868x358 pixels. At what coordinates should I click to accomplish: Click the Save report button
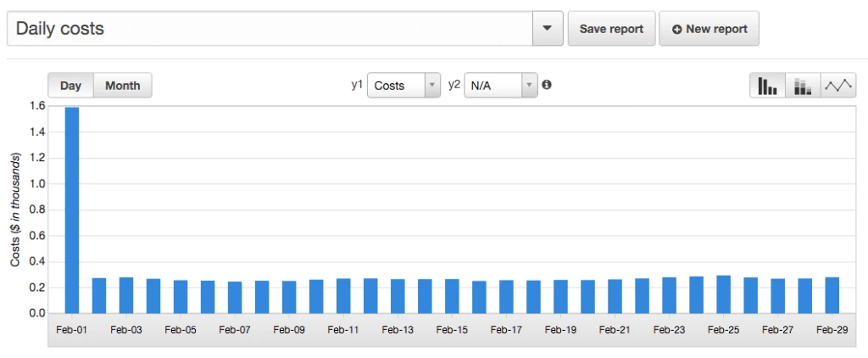click(x=611, y=29)
